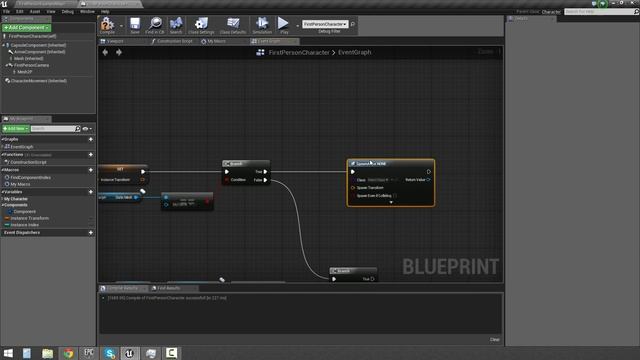Image resolution: width=640 pixels, height=360 pixels.
Task: Add a new macro with Macros plus
Action: pos(91,170)
